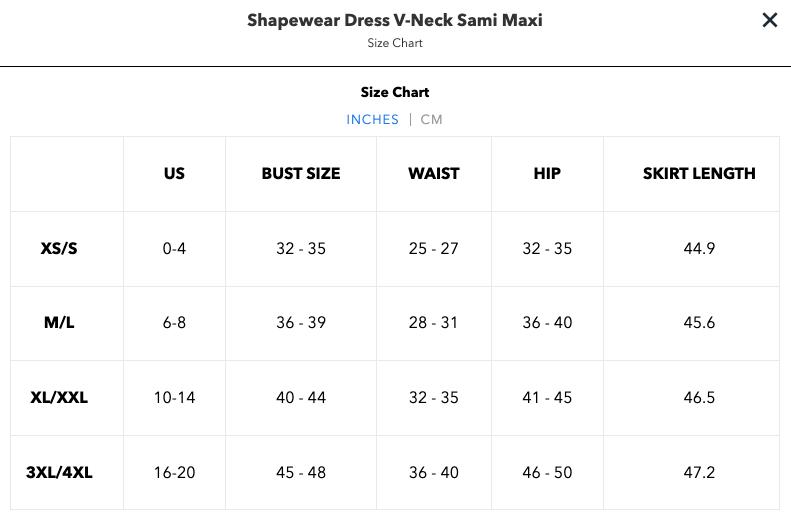This screenshot has height=526, width=791.
Task: Click the bold Size Chart heading
Action: pos(395,92)
